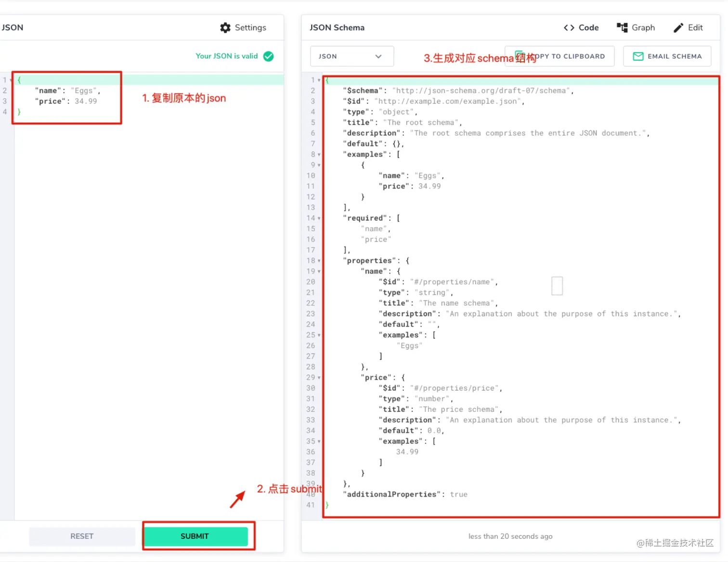Click the 34.99 example value on line 36
This screenshot has width=728, height=562.
pyautogui.click(x=407, y=452)
